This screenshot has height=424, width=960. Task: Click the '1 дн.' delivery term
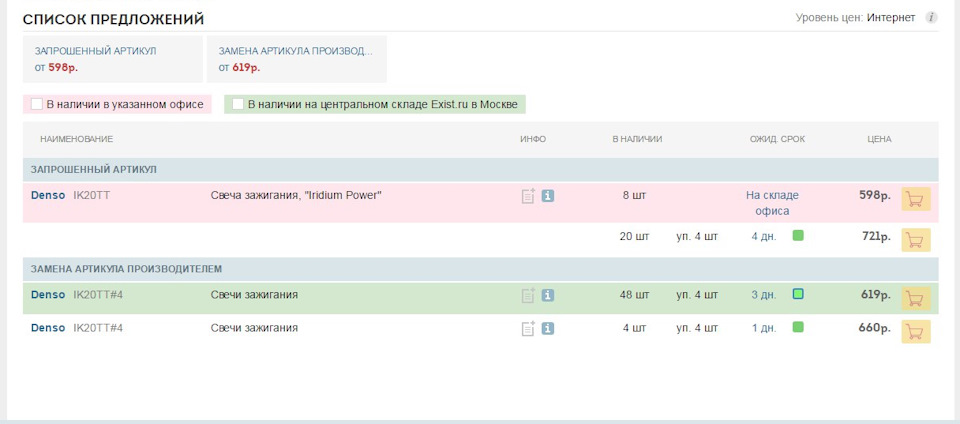[764, 328]
